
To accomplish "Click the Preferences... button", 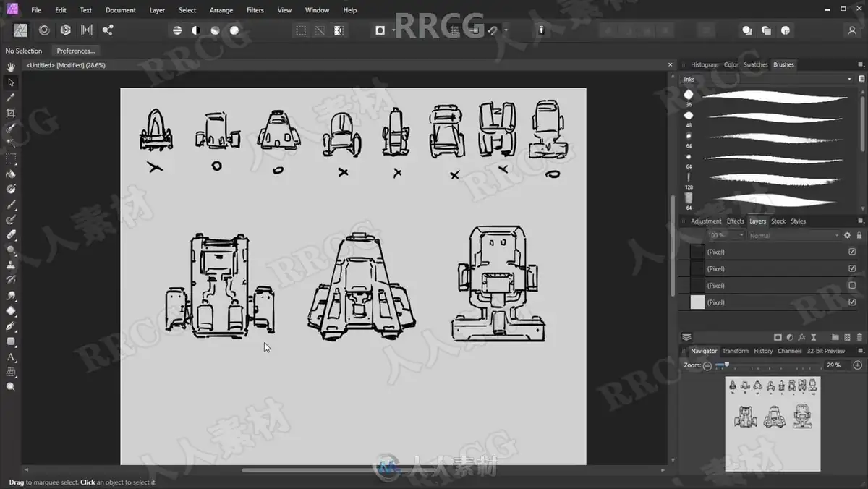I will [x=76, y=51].
